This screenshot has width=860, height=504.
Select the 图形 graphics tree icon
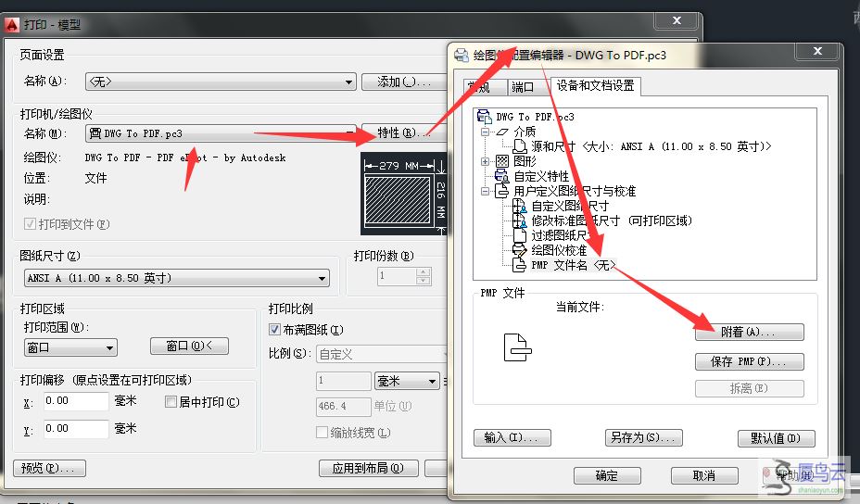tap(502, 161)
